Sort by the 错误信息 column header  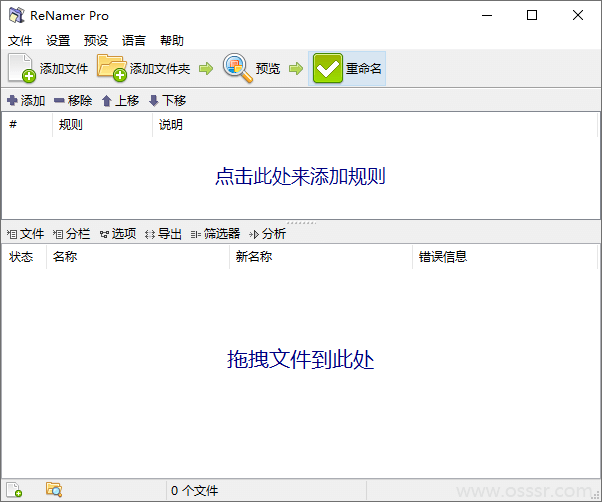505,256
